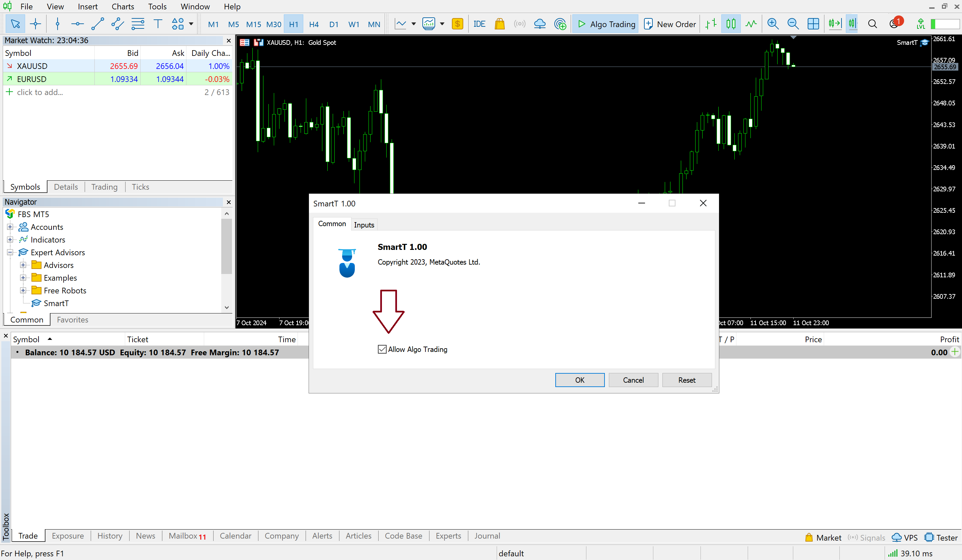Open the IDE MetaEditor
Viewport: 962px width, 560px height.
pos(479,24)
